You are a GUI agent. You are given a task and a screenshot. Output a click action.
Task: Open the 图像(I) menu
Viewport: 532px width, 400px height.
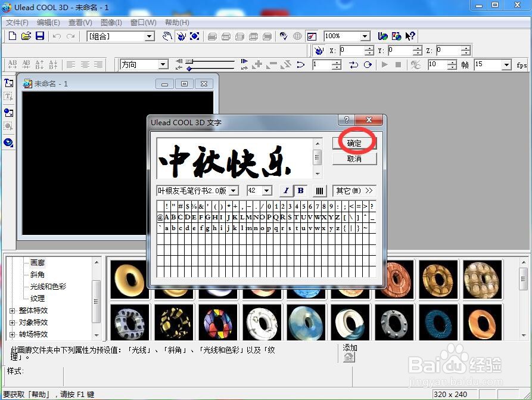point(111,23)
